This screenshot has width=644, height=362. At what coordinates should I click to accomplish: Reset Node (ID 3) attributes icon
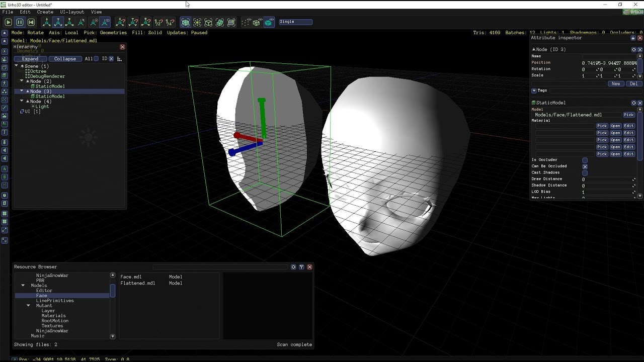pyautogui.click(x=634, y=50)
